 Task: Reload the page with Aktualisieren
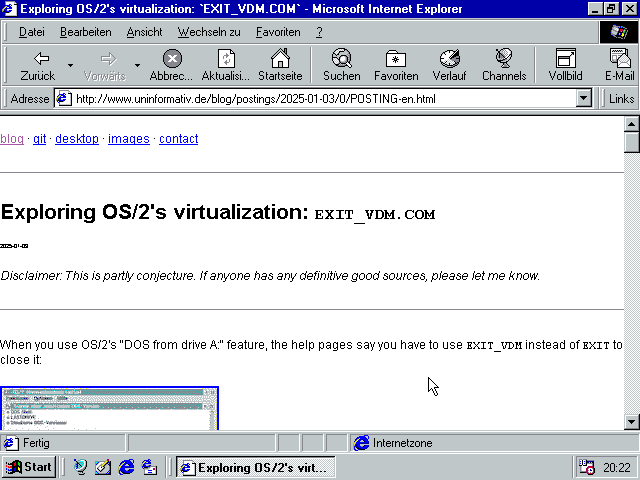click(x=226, y=65)
